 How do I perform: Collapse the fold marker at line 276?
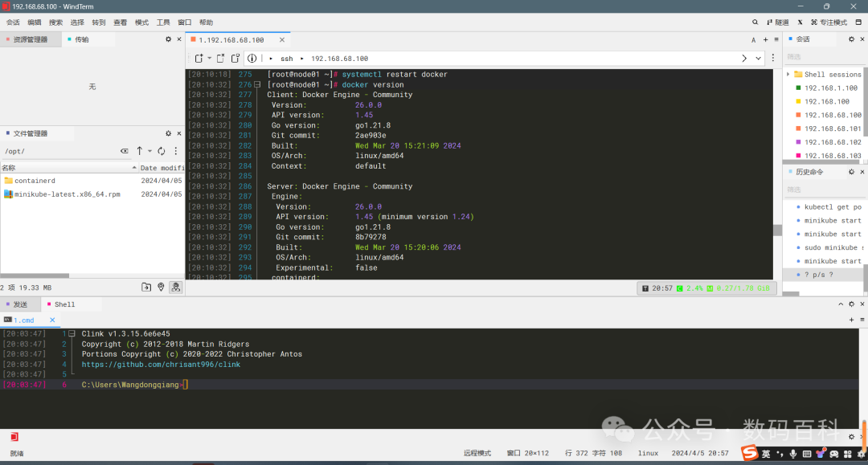pos(257,84)
